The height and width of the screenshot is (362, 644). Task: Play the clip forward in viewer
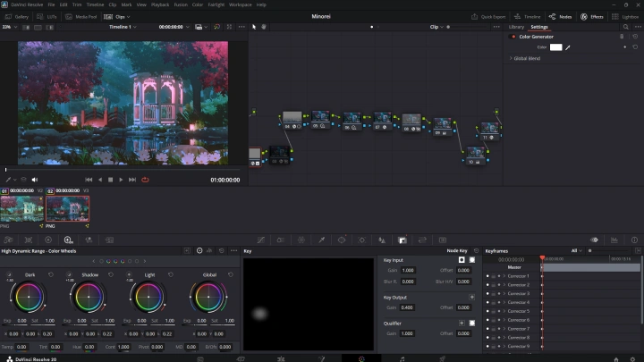tap(121, 180)
